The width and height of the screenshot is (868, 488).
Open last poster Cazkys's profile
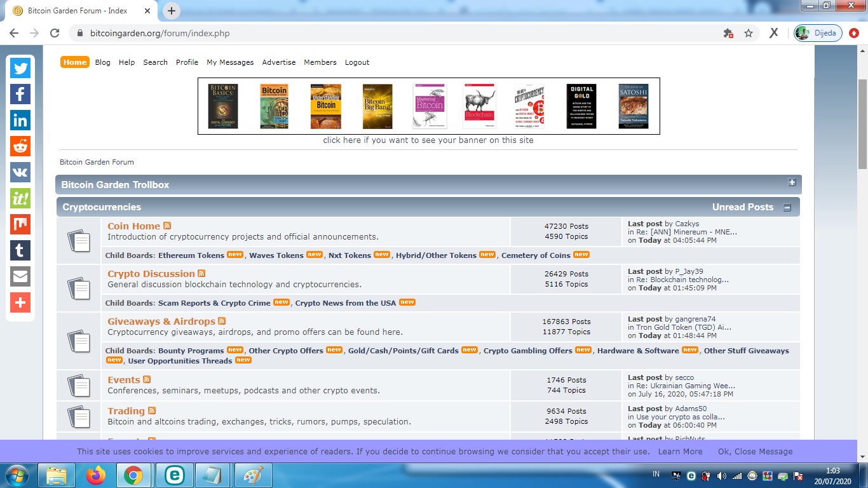687,224
